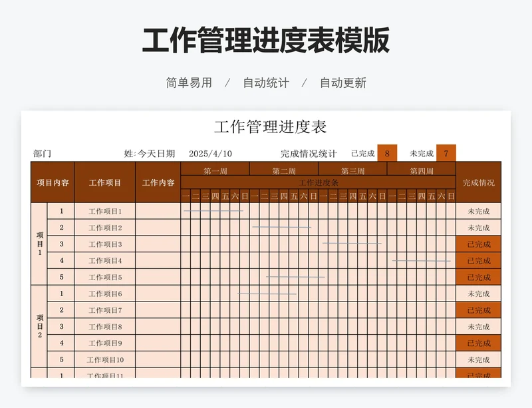Select the 工作项目6 cell
Image resolution: width=532 pixels, height=408 pixels.
(105, 294)
